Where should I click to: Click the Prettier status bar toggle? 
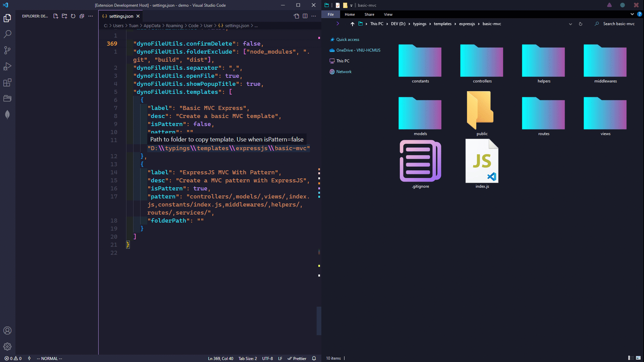297,358
